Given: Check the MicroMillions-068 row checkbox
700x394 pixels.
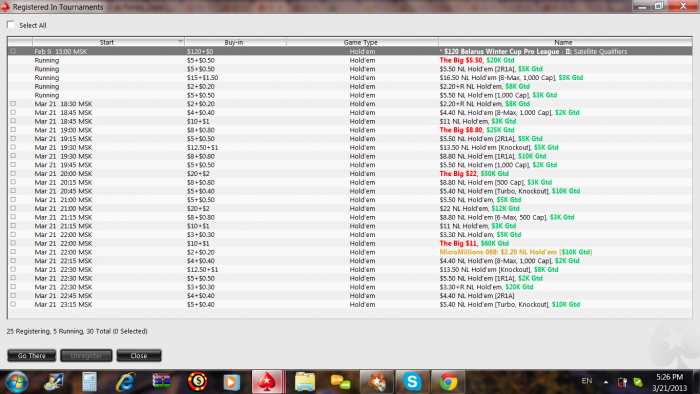Looking at the screenshot, I should 13,252.
